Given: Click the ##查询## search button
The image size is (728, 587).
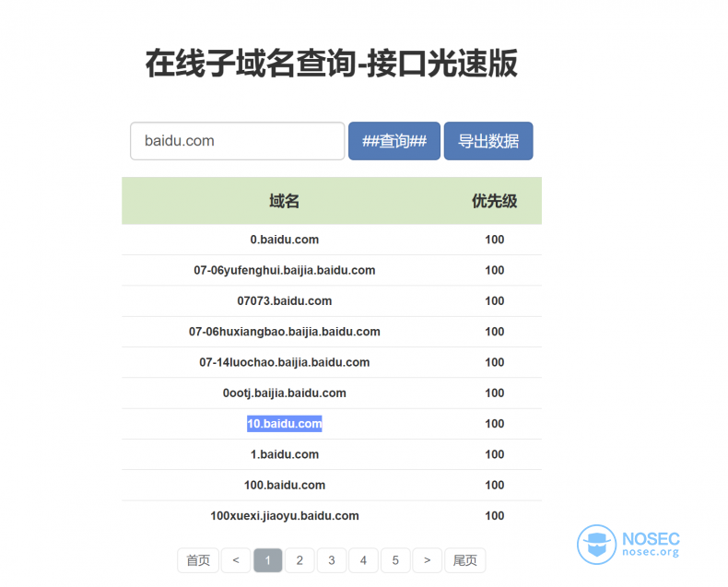Looking at the screenshot, I should coord(394,141).
